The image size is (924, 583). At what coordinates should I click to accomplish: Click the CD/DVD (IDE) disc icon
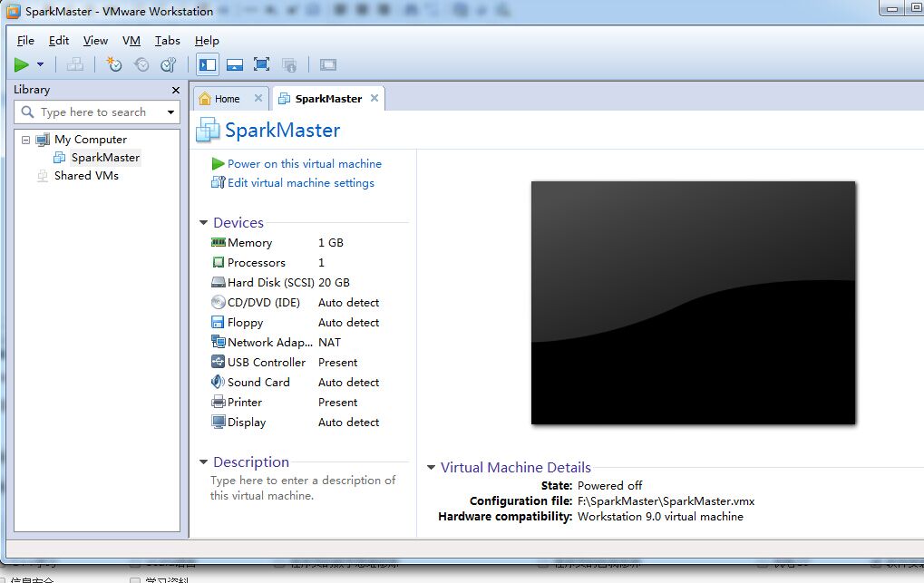tap(218, 303)
